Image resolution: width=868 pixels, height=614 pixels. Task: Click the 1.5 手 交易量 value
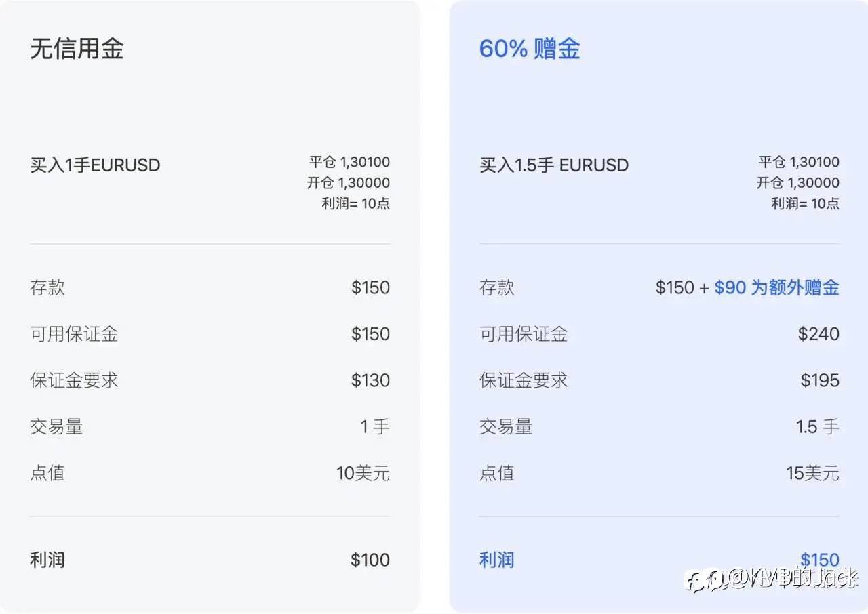click(818, 427)
